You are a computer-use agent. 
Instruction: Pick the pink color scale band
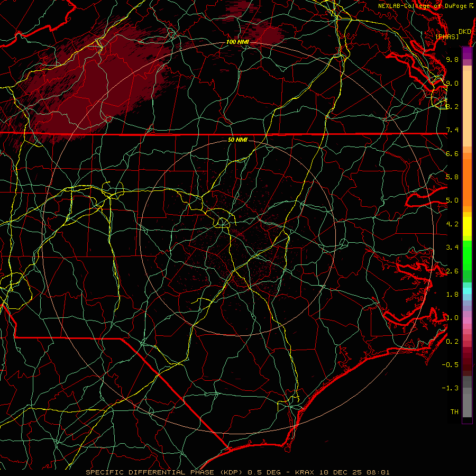point(467,321)
